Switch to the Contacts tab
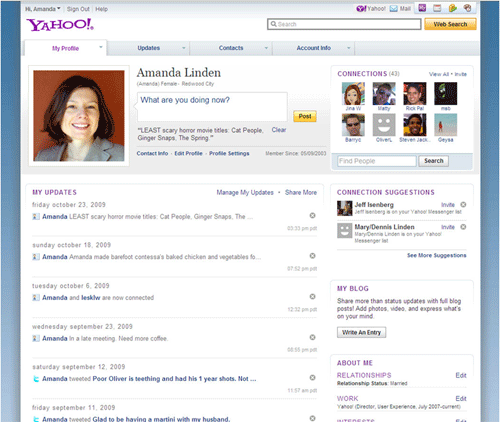Image resolution: width=500 pixels, height=422 pixels. coord(231,48)
